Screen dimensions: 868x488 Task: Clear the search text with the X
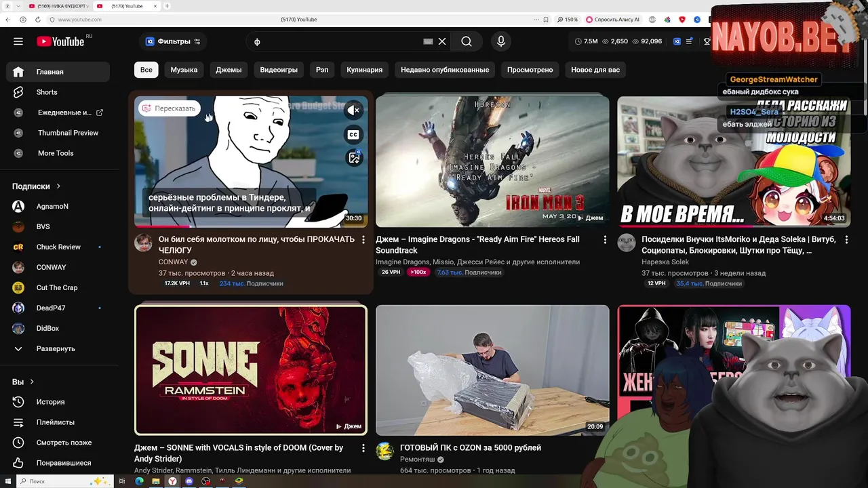(x=442, y=41)
